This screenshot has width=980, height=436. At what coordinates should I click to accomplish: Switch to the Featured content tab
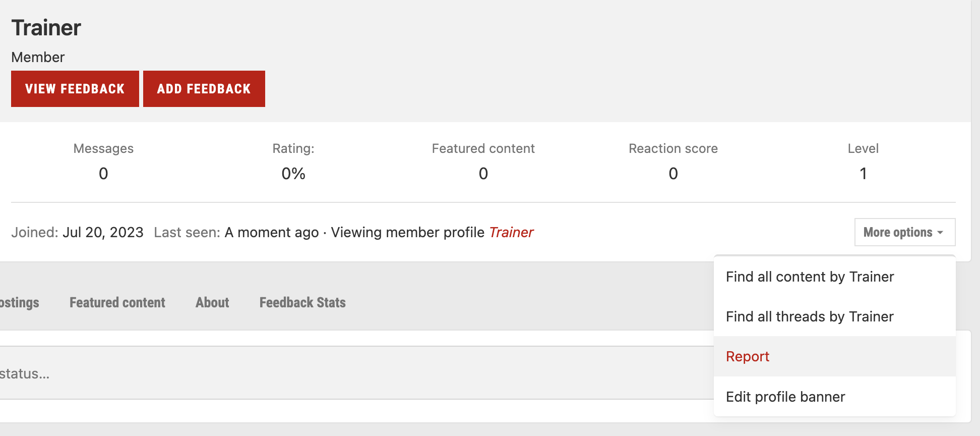(117, 302)
